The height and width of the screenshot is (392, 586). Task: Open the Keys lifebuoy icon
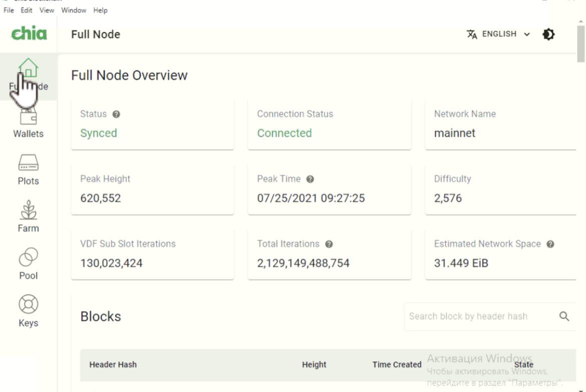coord(29,304)
